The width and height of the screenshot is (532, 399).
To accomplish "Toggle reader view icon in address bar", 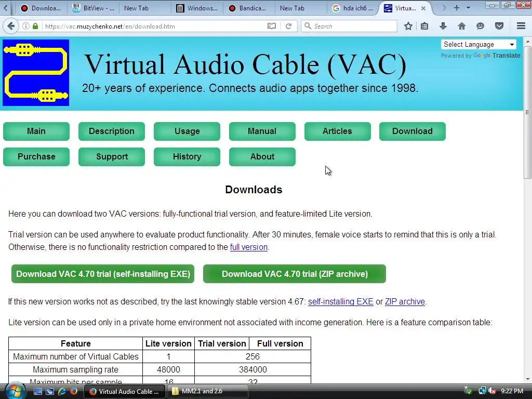I will coord(271,26).
